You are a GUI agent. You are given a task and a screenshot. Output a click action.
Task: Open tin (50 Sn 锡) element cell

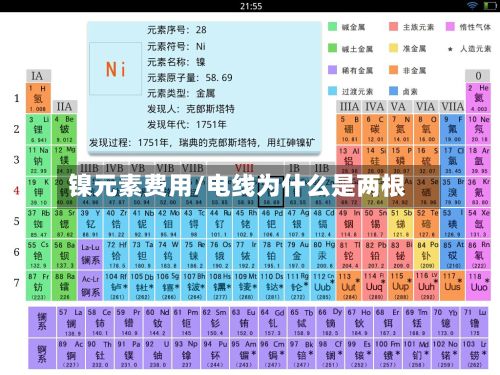click(x=375, y=223)
